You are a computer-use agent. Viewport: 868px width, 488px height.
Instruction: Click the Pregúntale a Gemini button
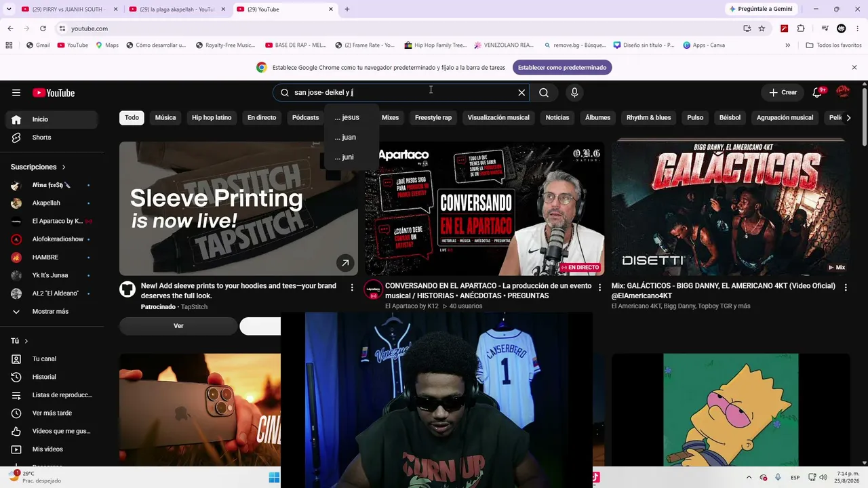762,9
